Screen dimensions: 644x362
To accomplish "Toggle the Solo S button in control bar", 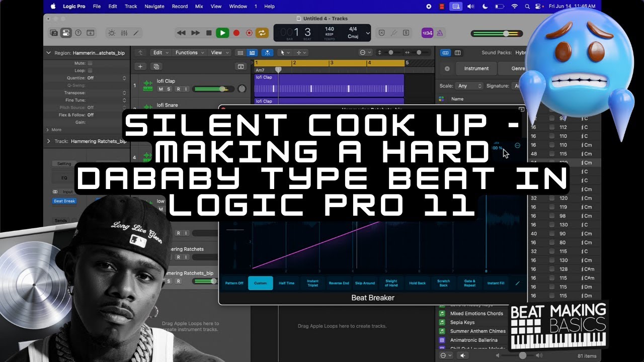I will pos(406,33).
